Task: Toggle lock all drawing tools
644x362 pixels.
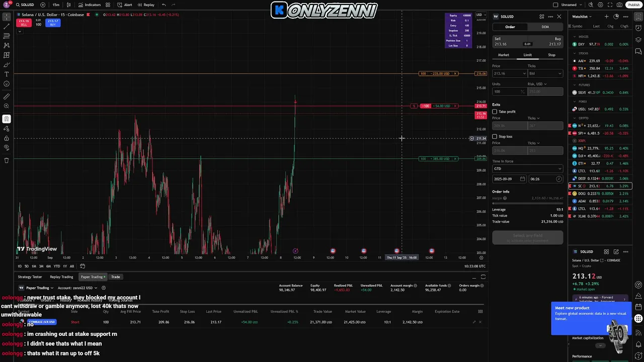Action: click(7, 138)
